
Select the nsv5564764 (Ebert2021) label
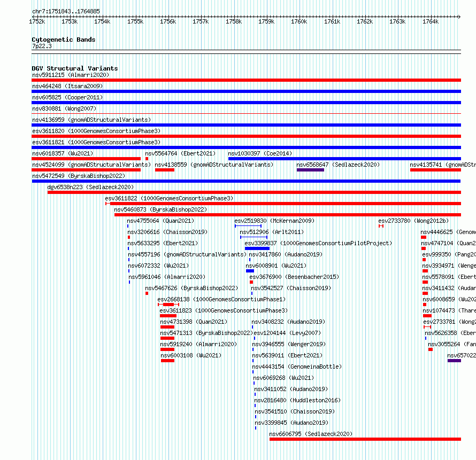point(180,153)
